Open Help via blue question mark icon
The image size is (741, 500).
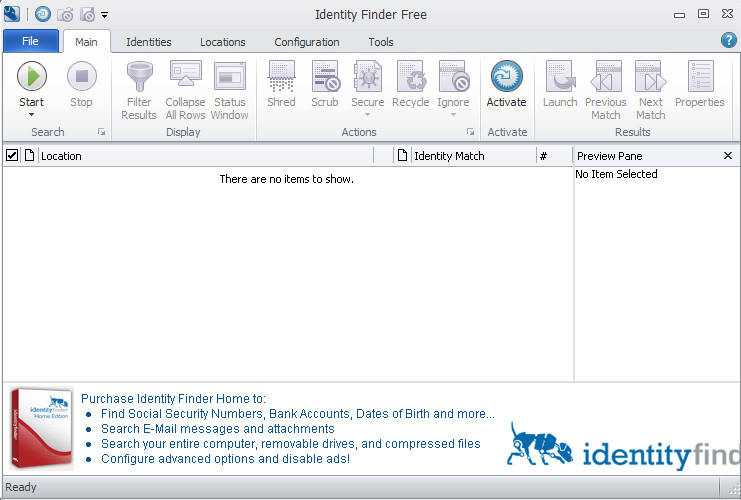[x=728, y=40]
